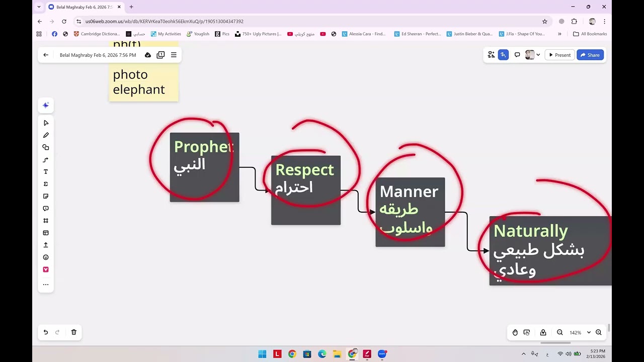Select the frame tool
This screenshot has width=644, height=362.
coord(46,221)
